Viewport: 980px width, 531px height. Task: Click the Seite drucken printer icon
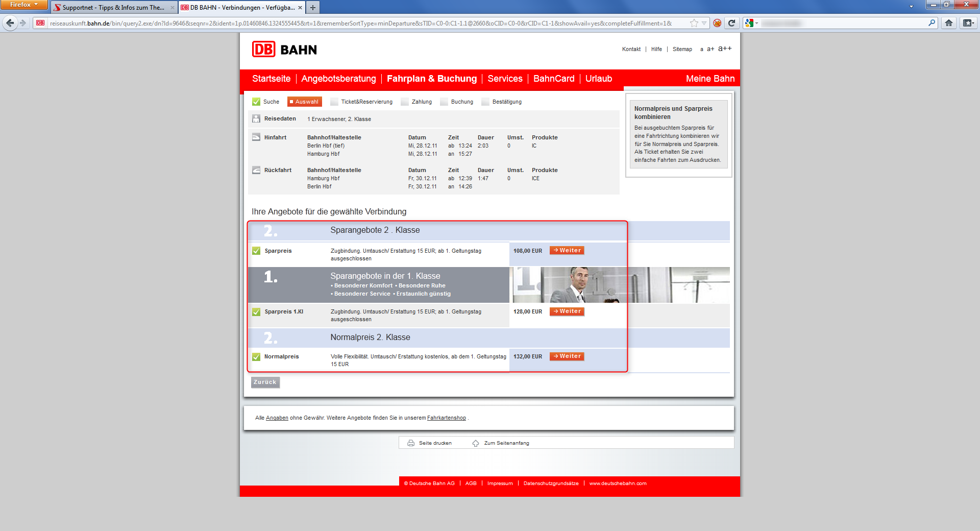pos(411,443)
